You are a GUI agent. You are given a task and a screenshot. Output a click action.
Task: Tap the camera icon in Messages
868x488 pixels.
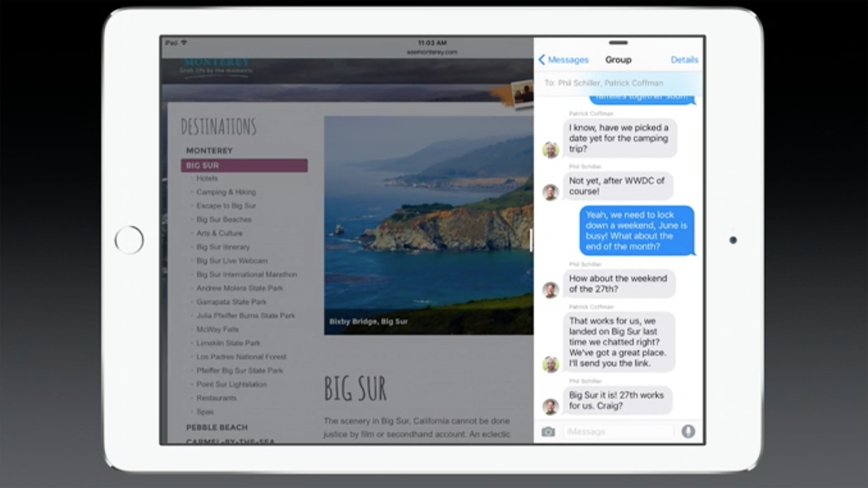pyautogui.click(x=548, y=432)
